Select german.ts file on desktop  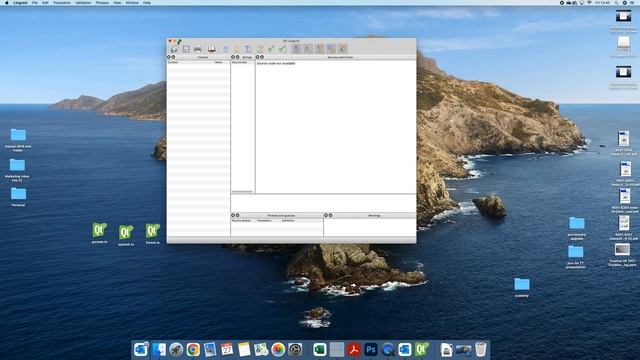pyautogui.click(x=100, y=233)
